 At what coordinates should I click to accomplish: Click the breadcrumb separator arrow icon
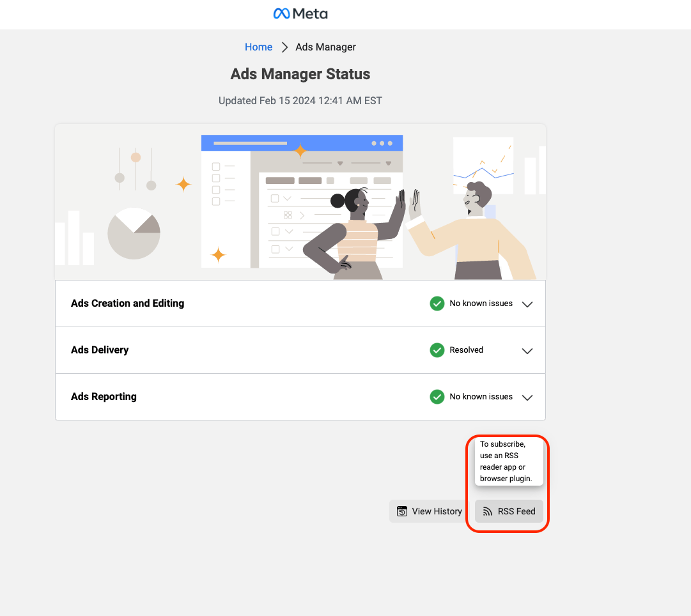[284, 47]
